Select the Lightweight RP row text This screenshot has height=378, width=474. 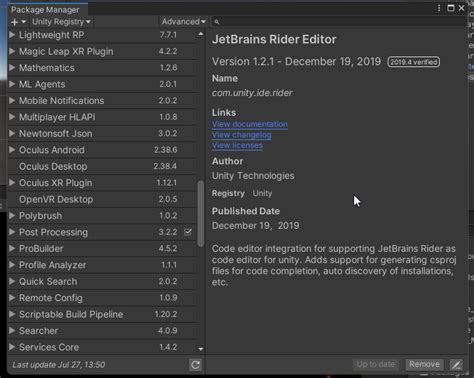click(x=51, y=35)
